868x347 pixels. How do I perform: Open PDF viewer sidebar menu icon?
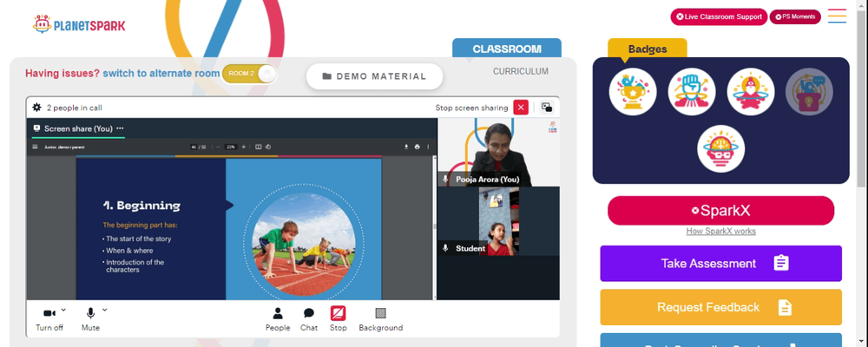tap(36, 147)
